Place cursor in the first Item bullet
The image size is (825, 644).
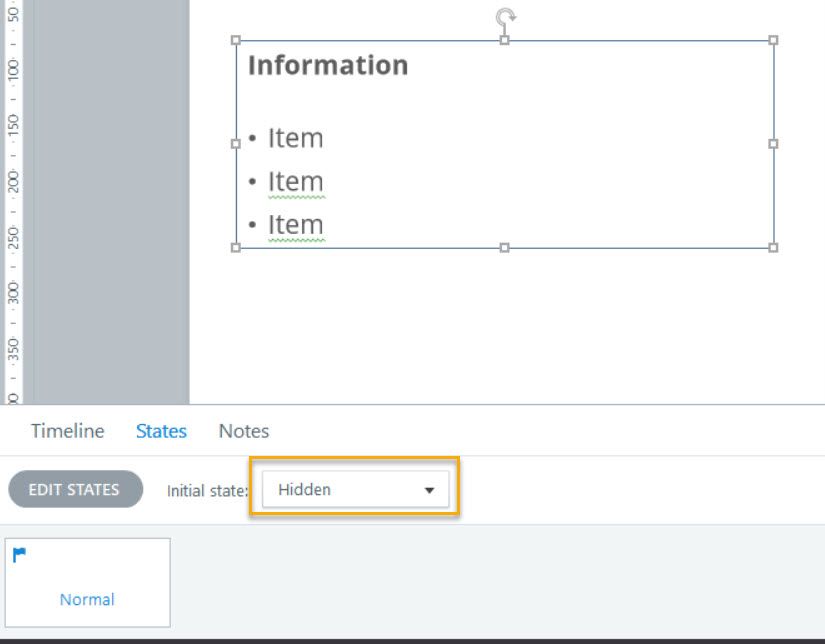point(295,138)
